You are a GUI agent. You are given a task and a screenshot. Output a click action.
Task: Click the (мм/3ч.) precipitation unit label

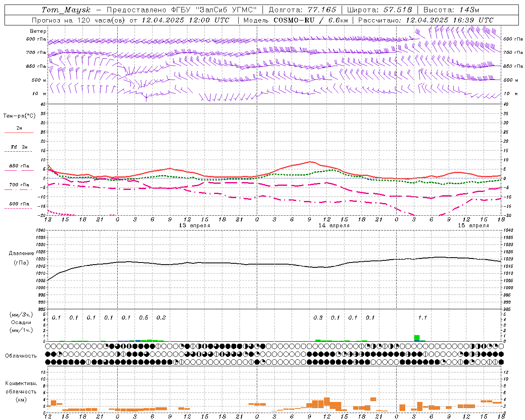[x=21, y=315]
